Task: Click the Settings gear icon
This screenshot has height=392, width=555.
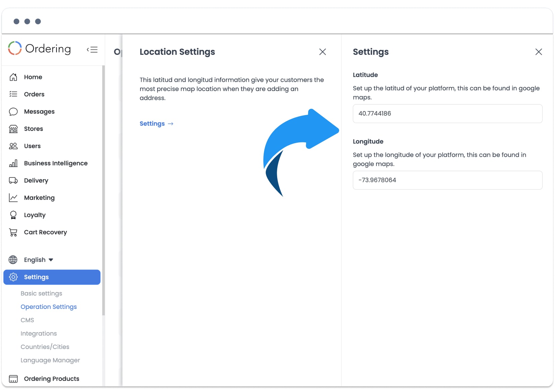Action: click(13, 277)
